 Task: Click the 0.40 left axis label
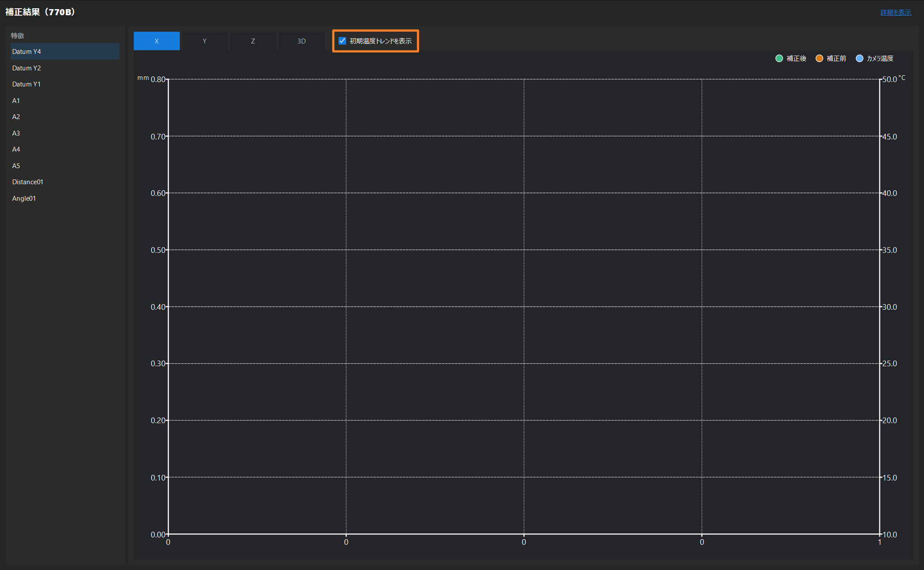pyautogui.click(x=158, y=307)
